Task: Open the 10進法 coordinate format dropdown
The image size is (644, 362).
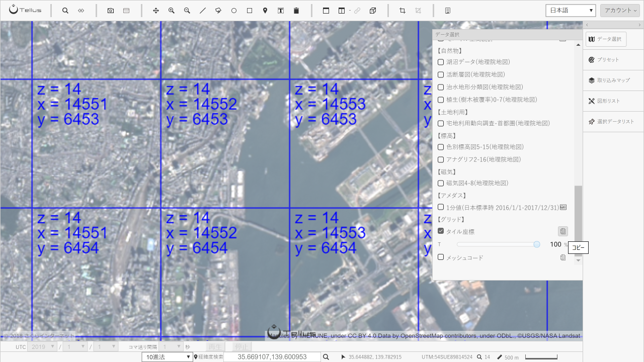Action: (x=167, y=357)
